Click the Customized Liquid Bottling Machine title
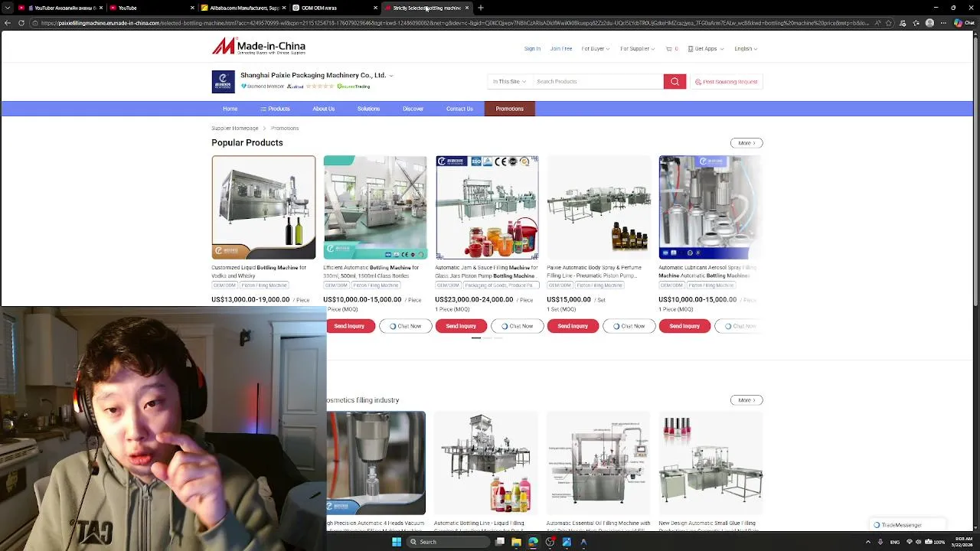Screen dimensions: 980x551 pyautogui.click(x=259, y=271)
